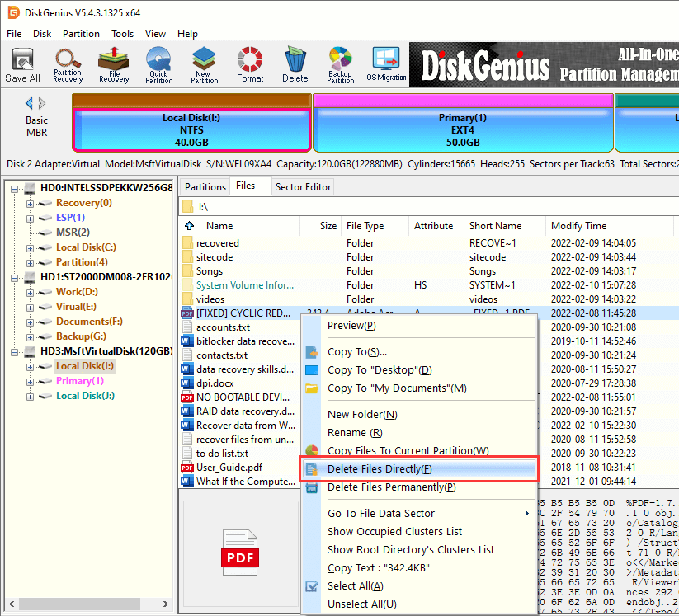Expand the Go To File Data Sector submenu arrow
Viewport: 679px width, 616px height.
point(526,514)
